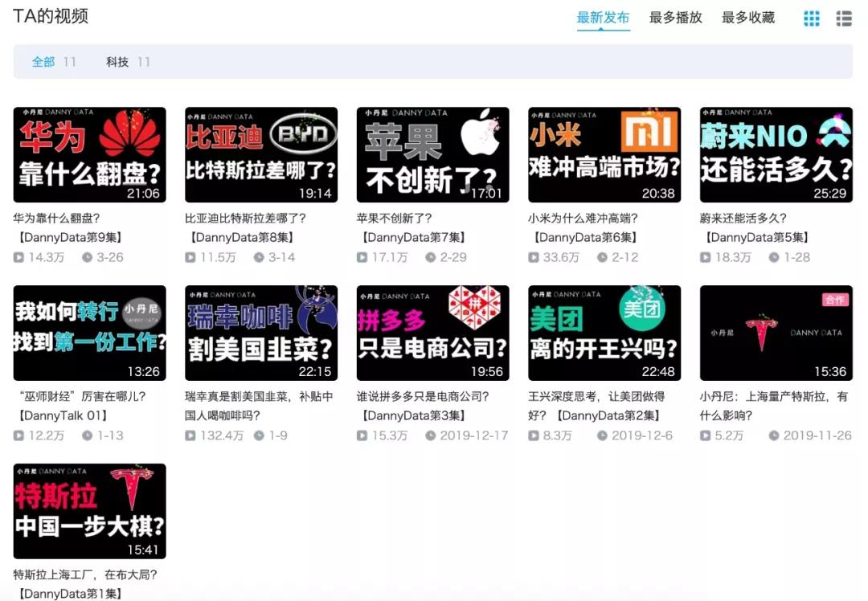Viewport: 868px width, 601px height.
Task: Open the 华为靠什么翻盘 video title link
Action: pos(55,217)
